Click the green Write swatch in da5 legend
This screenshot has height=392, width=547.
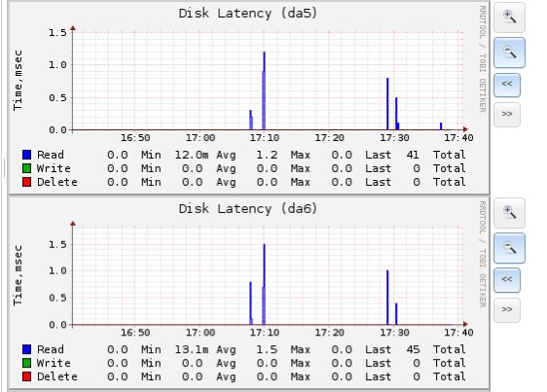click(27, 168)
